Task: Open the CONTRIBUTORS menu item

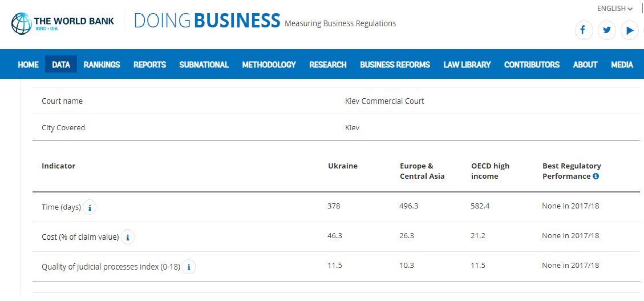Action: [x=532, y=65]
